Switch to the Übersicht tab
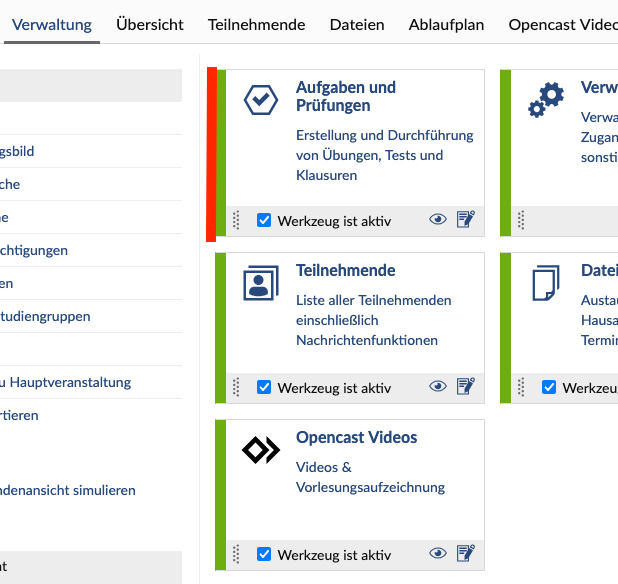Viewport: 618px width, 584px height. coord(150,24)
